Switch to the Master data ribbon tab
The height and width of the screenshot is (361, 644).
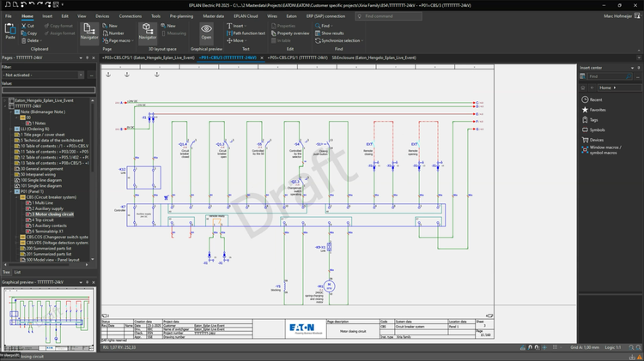pos(213,15)
